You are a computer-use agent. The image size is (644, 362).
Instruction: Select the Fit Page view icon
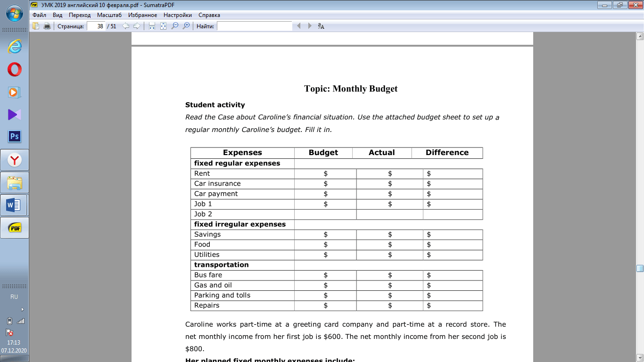point(163,26)
